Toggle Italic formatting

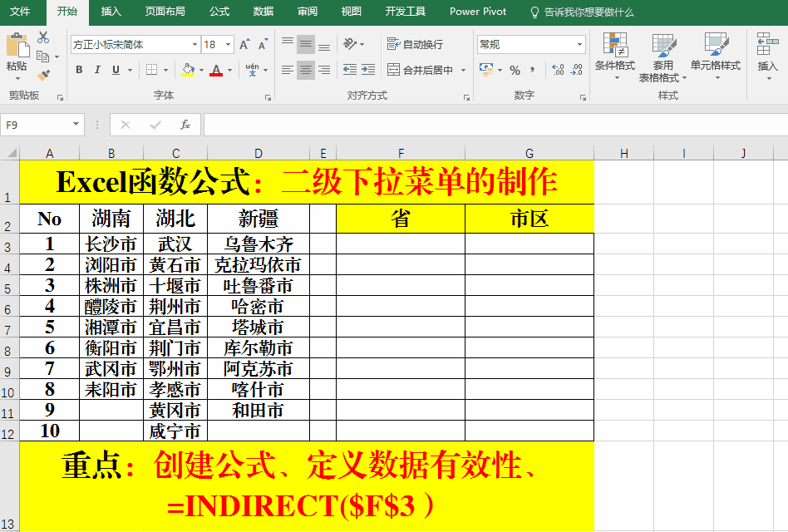tap(97, 70)
